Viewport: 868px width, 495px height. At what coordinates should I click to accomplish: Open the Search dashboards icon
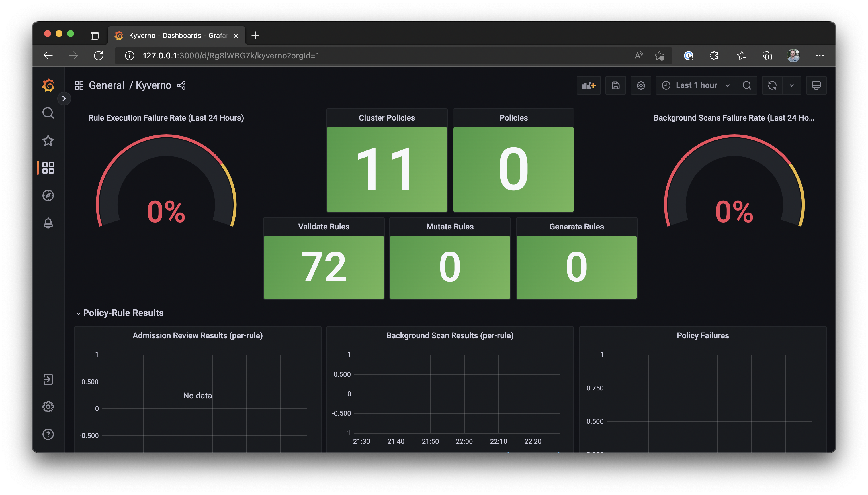(48, 113)
